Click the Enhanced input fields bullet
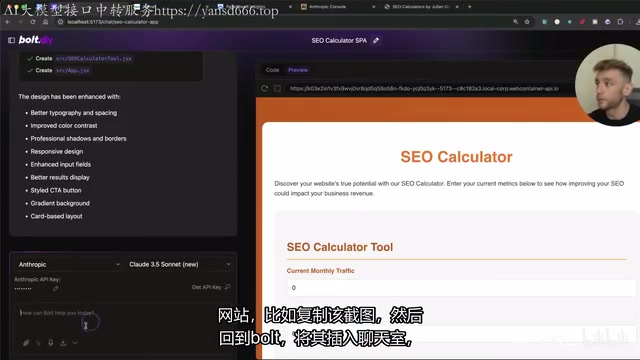Image resolution: width=640 pixels, height=360 pixels. pos(60,164)
